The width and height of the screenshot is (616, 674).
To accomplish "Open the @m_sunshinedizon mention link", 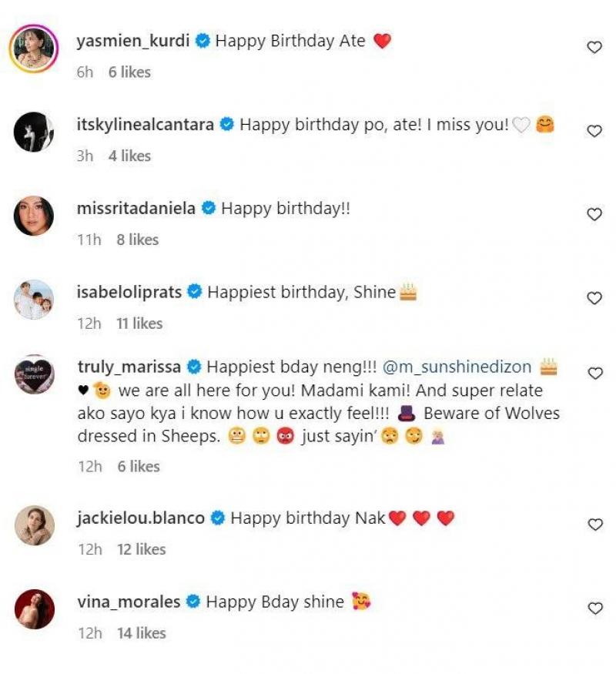I will click(x=457, y=367).
